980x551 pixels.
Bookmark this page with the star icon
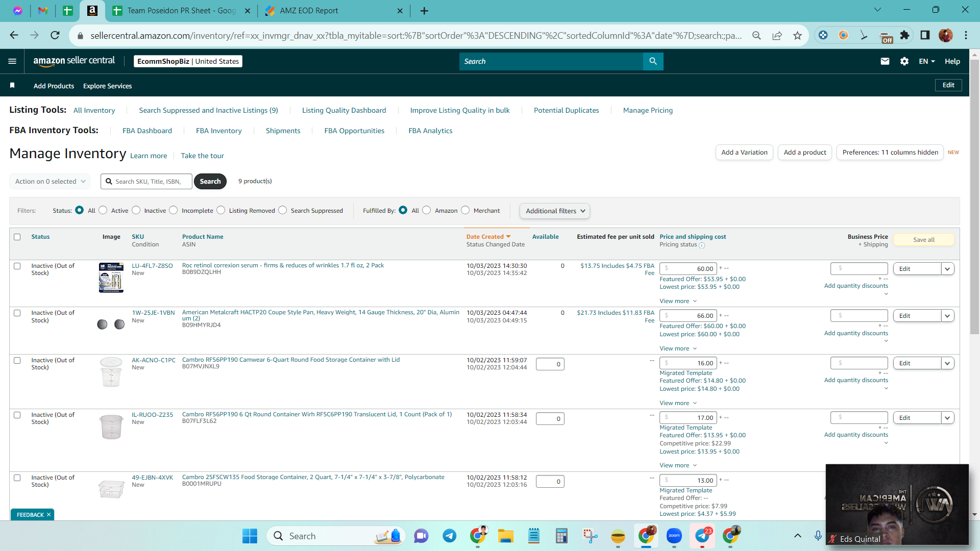pos(797,35)
